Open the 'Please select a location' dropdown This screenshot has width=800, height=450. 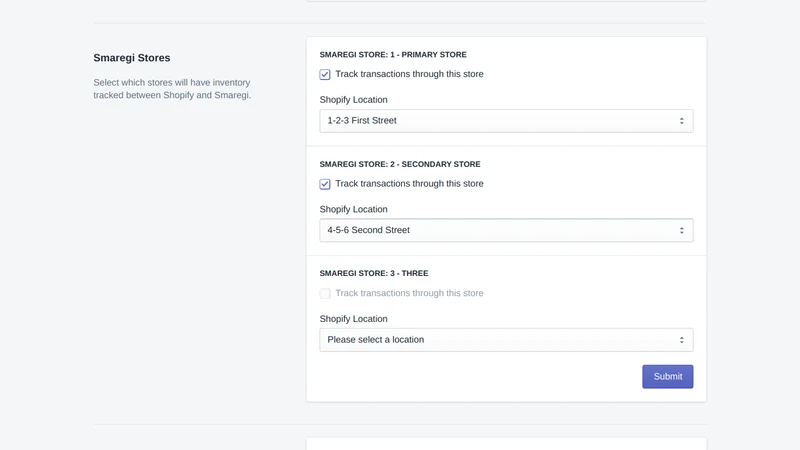click(x=506, y=340)
